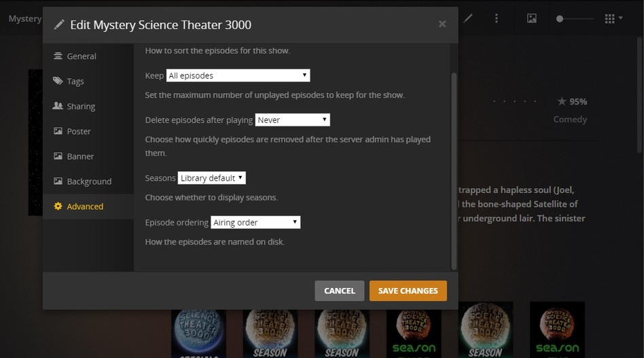The image size is (644, 358).
Task: Click the Poster image icon
Action: 58,131
